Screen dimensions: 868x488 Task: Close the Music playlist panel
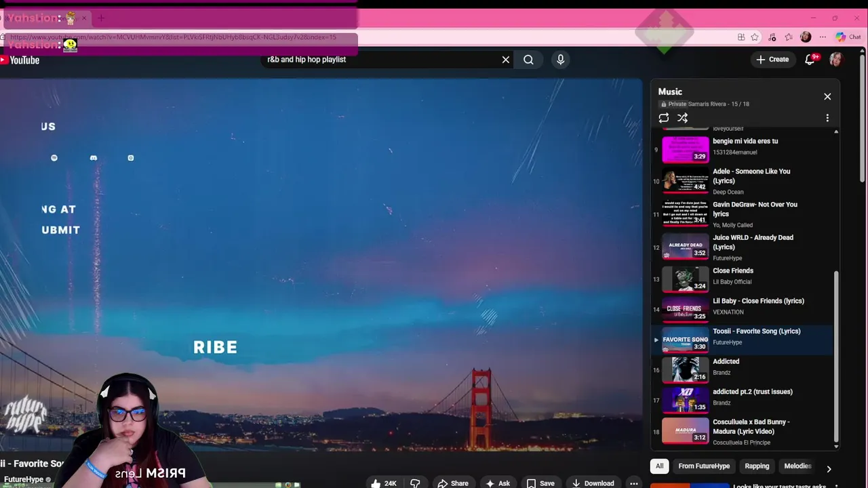point(827,96)
